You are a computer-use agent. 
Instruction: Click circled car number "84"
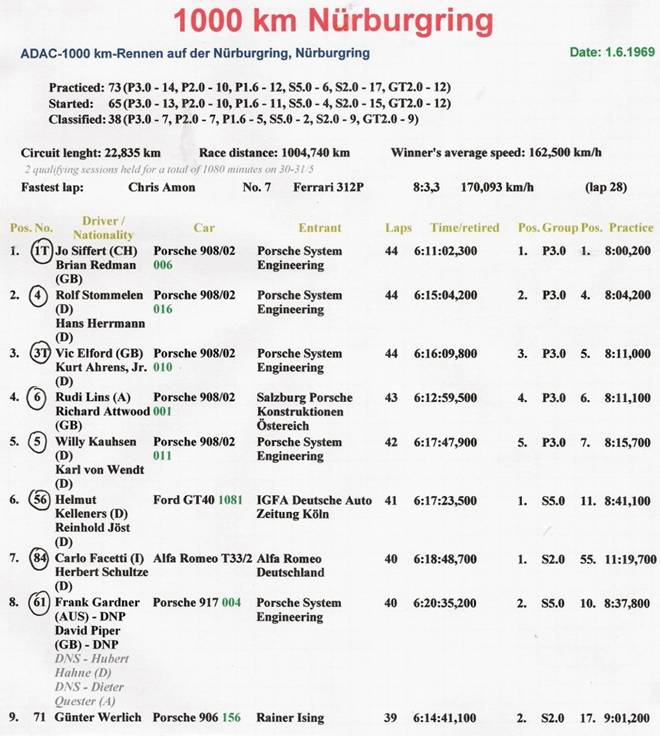tap(39, 558)
